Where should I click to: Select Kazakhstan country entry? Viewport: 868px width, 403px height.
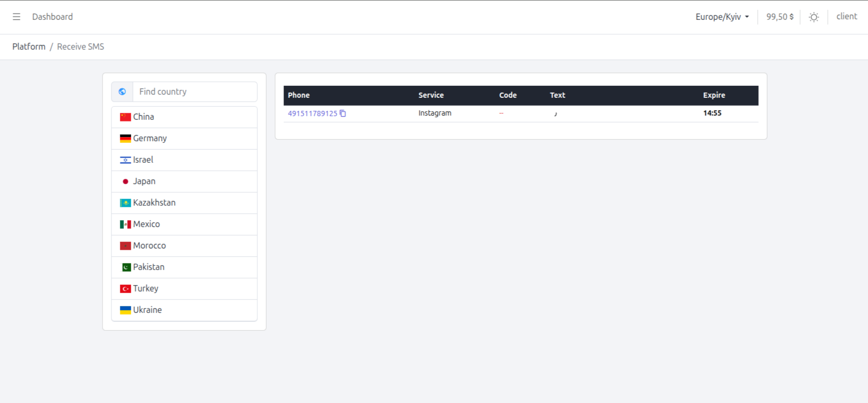154,203
